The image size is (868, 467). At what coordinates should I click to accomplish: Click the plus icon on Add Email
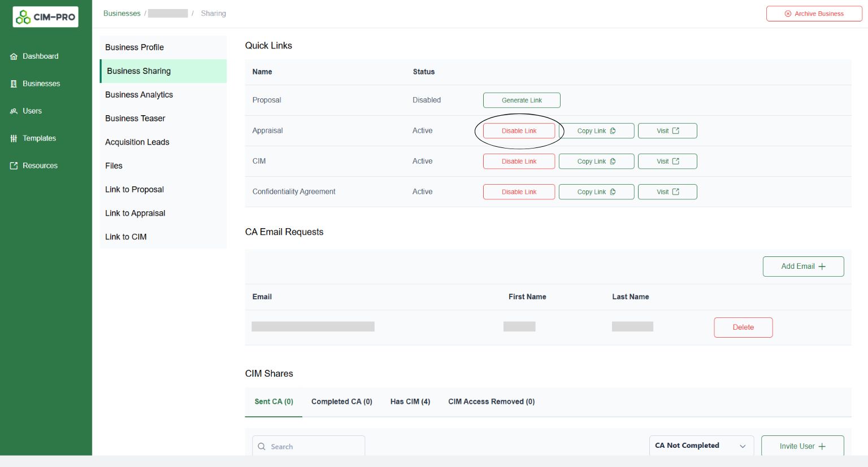(822, 267)
